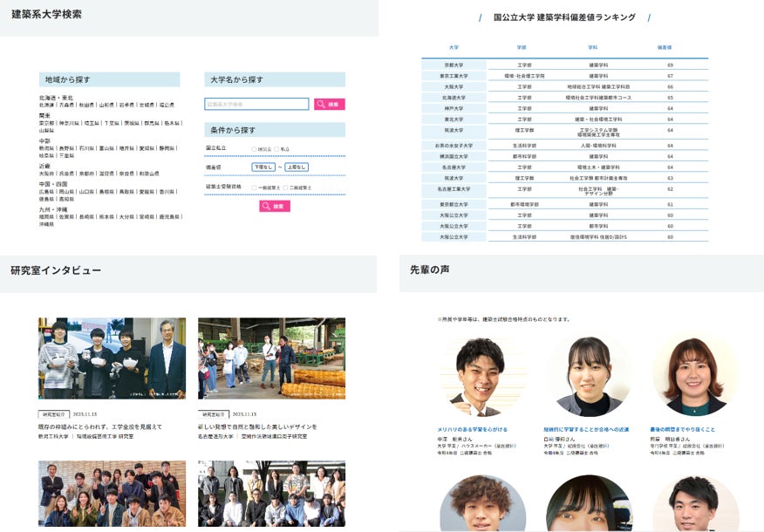The width and height of the screenshot is (764, 532).
Task: Select the 三重県 prefecture link
Action: [x=67, y=156]
